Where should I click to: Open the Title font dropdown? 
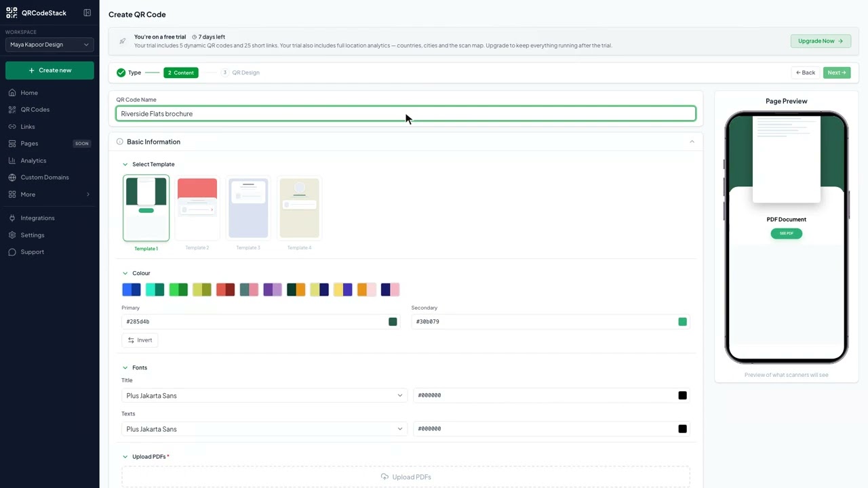point(264,396)
